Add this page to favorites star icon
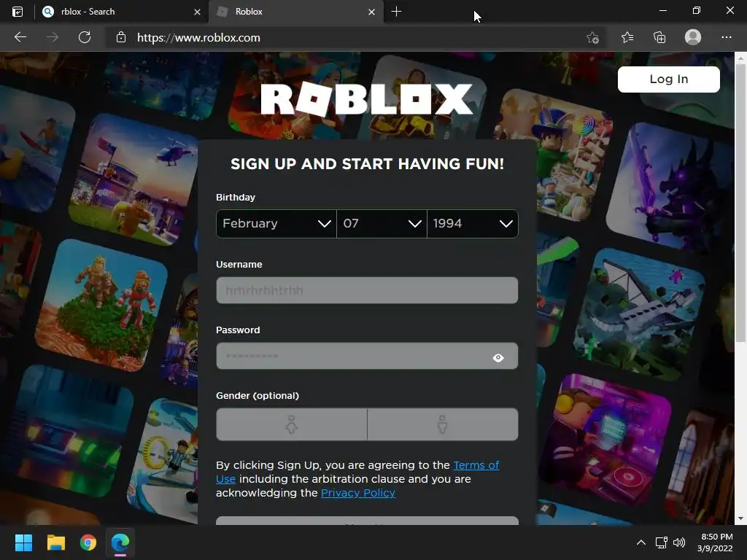747x560 pixels. point(592,38)
